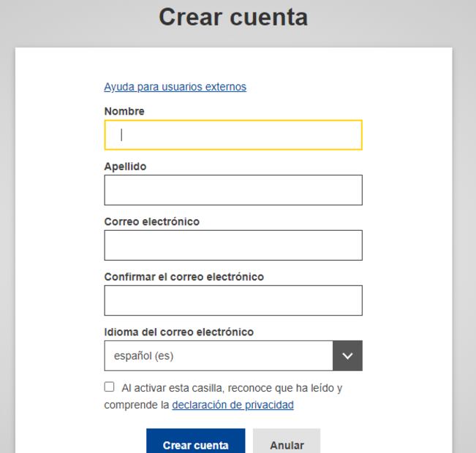Image resolution: width=476 pixels, height=453 pixels.
Task: Open the Ayuda para usuarios externos link
Action: tap(175, 87)
